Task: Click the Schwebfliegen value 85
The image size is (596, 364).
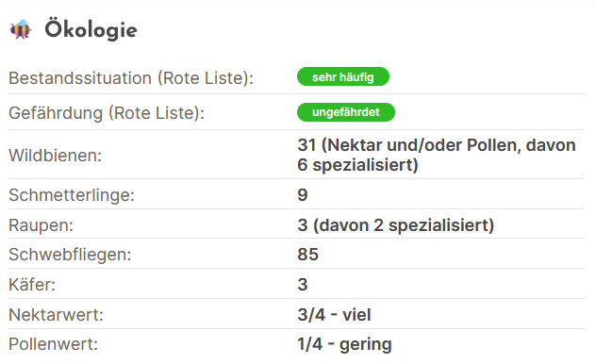Action: coord(307,255)
